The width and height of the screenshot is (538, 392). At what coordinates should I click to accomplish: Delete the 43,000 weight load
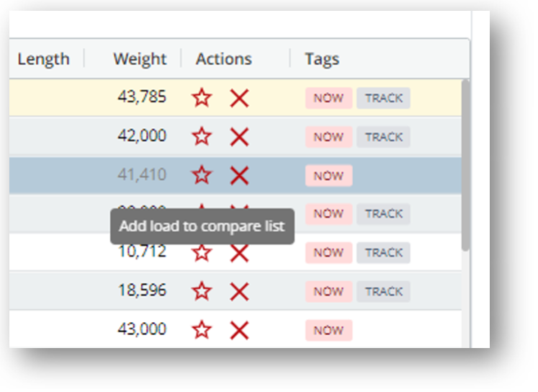coord(239,330)
